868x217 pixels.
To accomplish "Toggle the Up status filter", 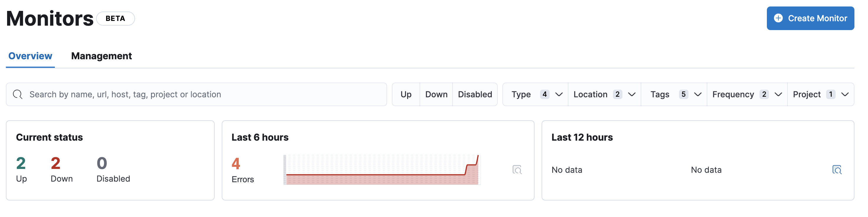I will (406, 94).
